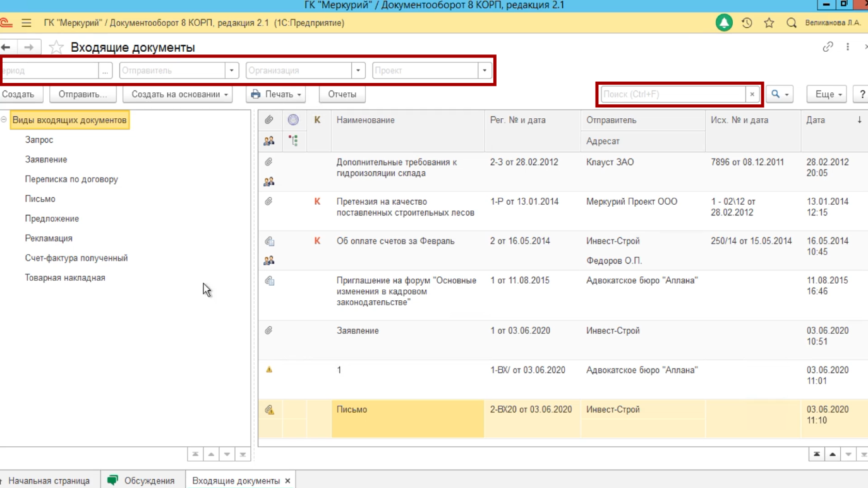Open favorites star in top bar
Viewport: 868px width, 488px height.
[x=769, y=23]
